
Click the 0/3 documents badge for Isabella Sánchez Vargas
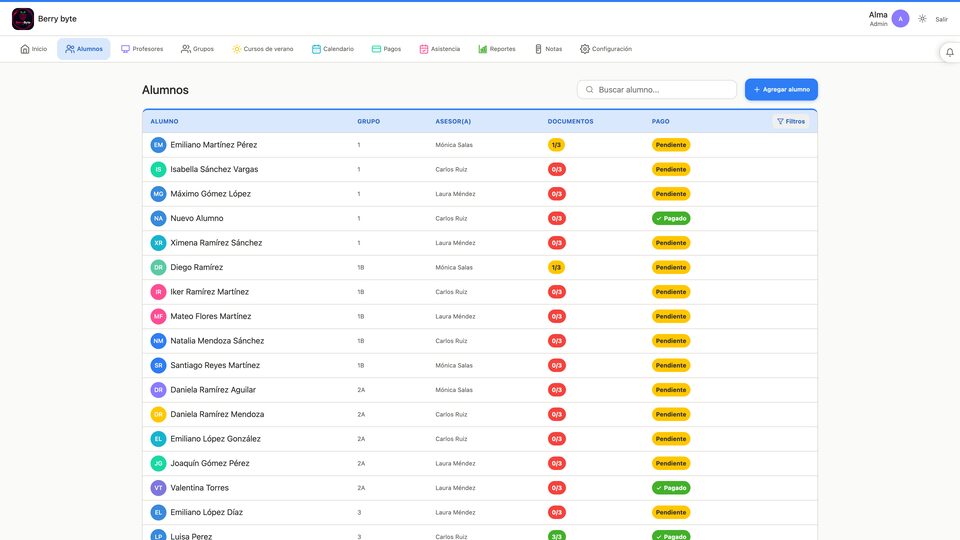[557, 170]
